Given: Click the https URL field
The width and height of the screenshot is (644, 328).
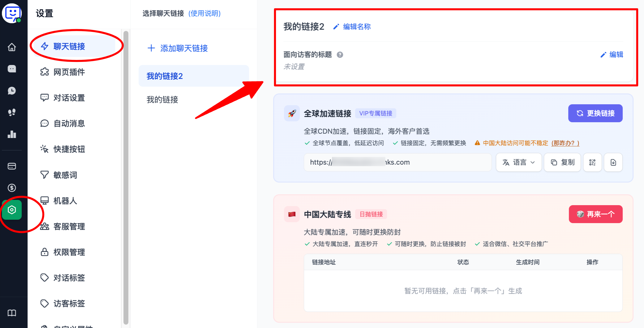Looking at the screenshot, I should [x=398, y=162].
